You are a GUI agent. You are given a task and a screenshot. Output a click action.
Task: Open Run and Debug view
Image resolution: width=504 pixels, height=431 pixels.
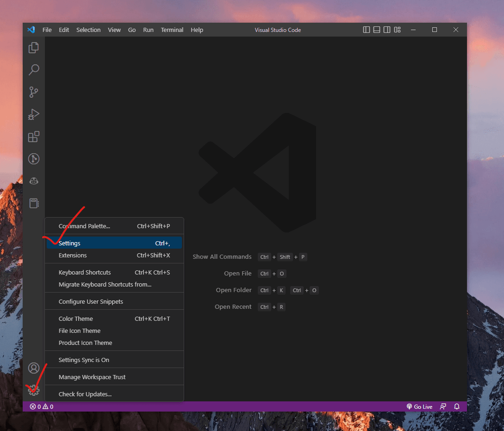pyautogui.click(x=34, y=114)
